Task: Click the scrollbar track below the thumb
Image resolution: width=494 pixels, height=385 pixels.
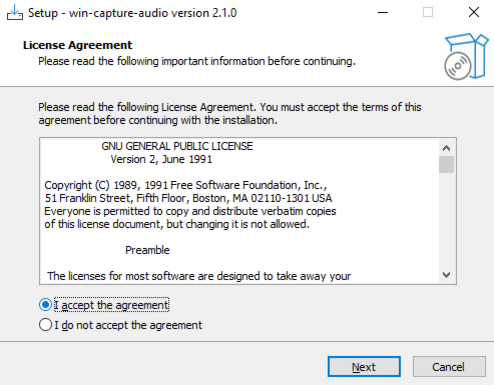Action: click(446, 220)
